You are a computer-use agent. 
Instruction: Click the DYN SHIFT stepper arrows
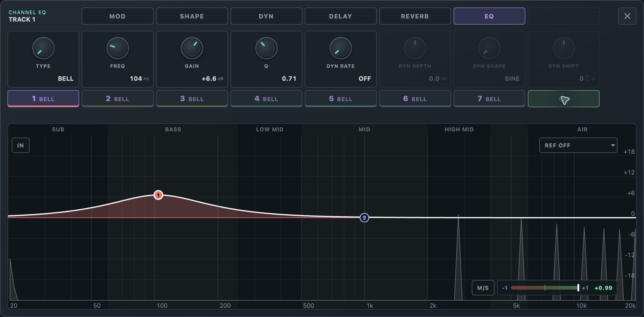pyautogui.click(x=587, y=79)
